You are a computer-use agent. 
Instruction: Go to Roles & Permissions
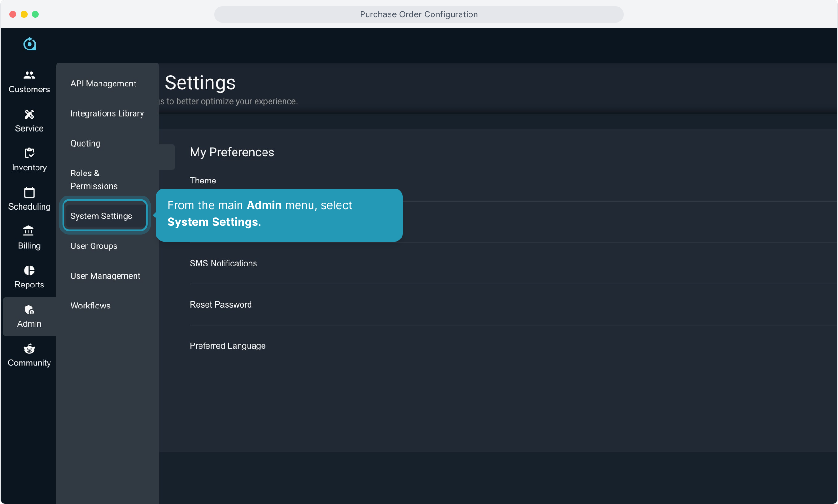pos(94,180)
